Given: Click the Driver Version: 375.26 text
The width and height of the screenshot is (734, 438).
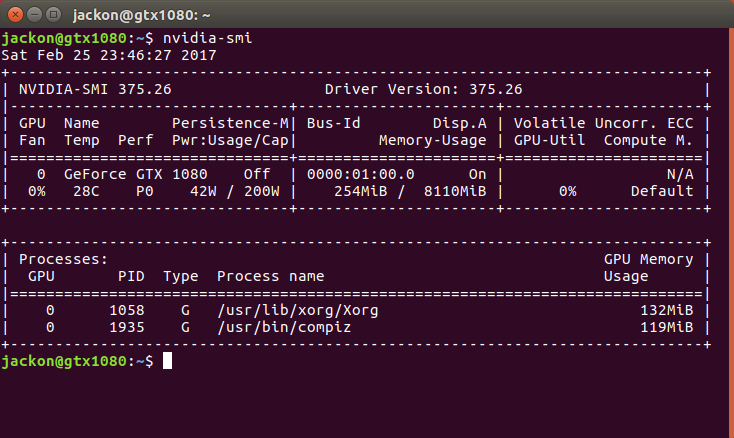Looking at the screenshot, I should click(x=423, y=89).
